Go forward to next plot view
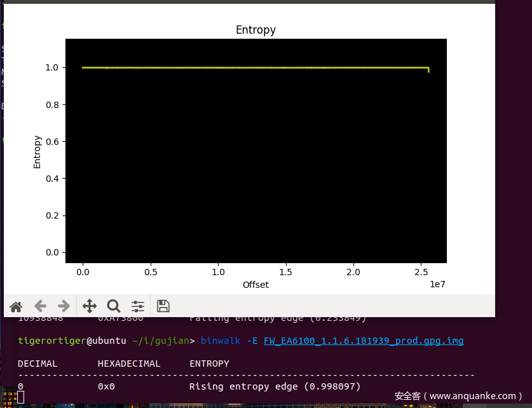Viewport: 532px width, 408px height. click(x=64, y=306)
